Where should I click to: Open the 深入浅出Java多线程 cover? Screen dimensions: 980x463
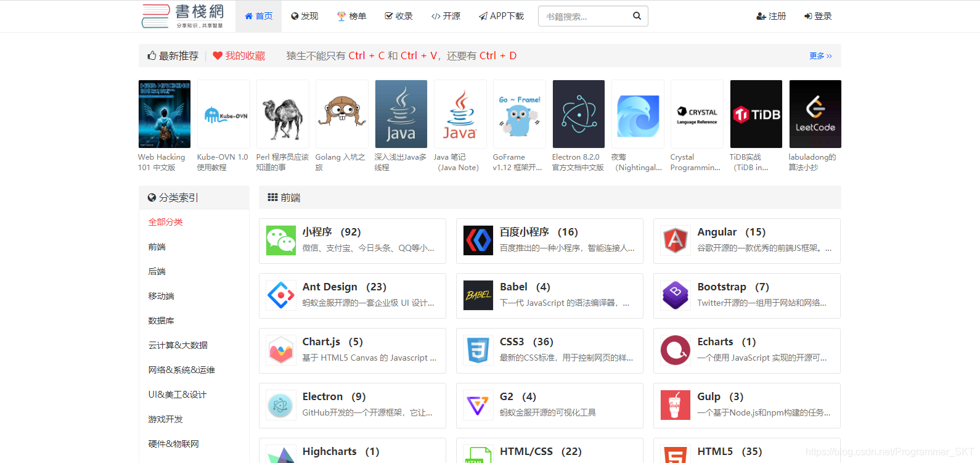pyautogui.click(x=401, y=114)
